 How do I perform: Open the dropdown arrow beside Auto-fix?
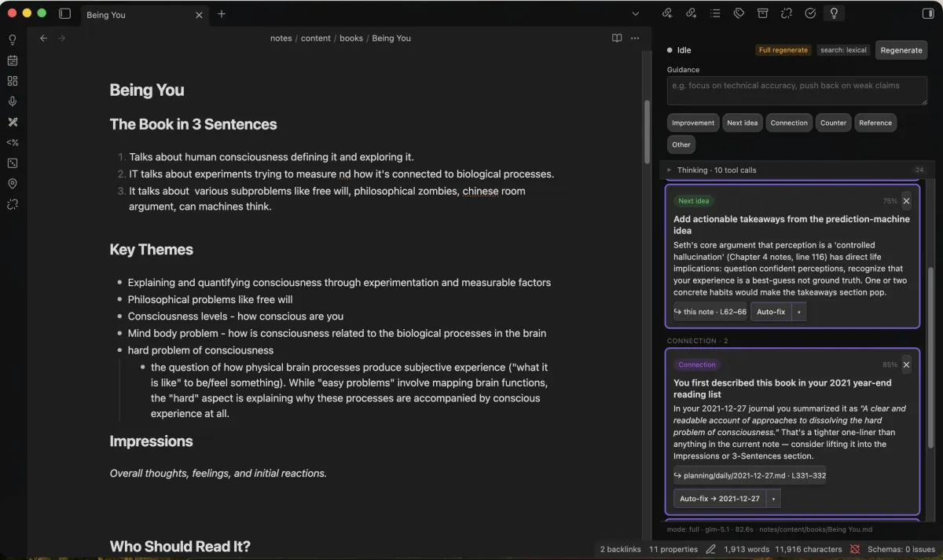coord(798,312)
